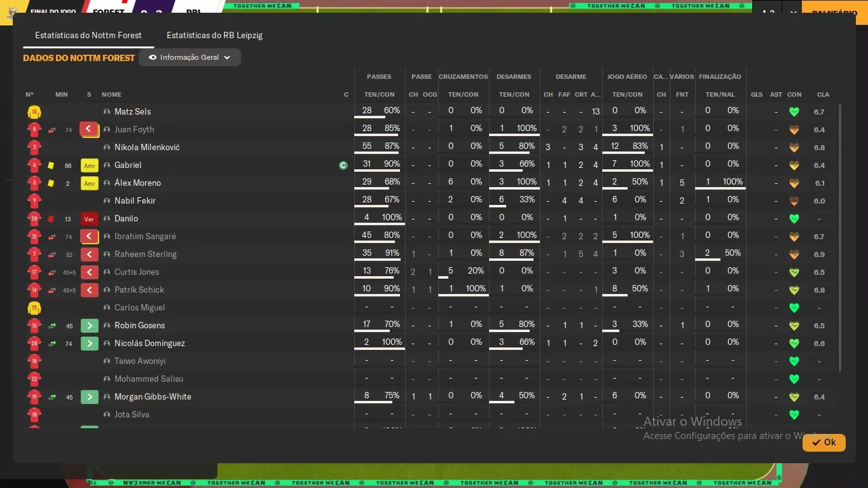Open Raheem Sterling player profile
This screenshot has width=868, height=488.
click(x=146, y=254)
